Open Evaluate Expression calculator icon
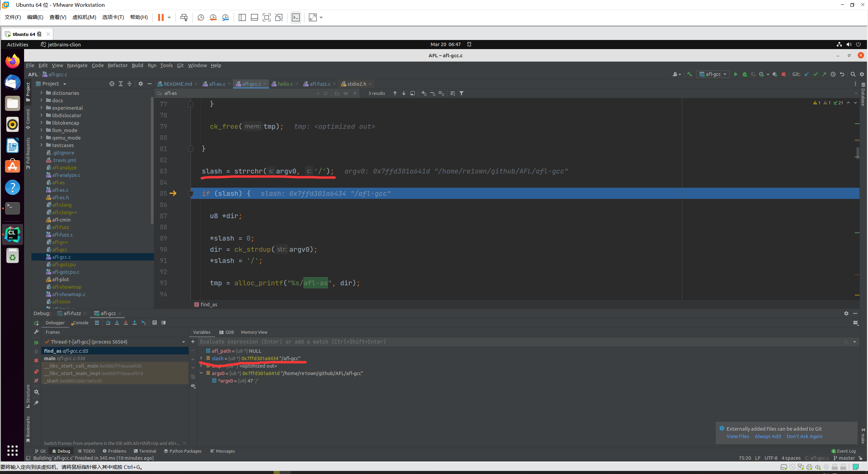This screenshot has width=868, height=474. [x=155, y=323]
